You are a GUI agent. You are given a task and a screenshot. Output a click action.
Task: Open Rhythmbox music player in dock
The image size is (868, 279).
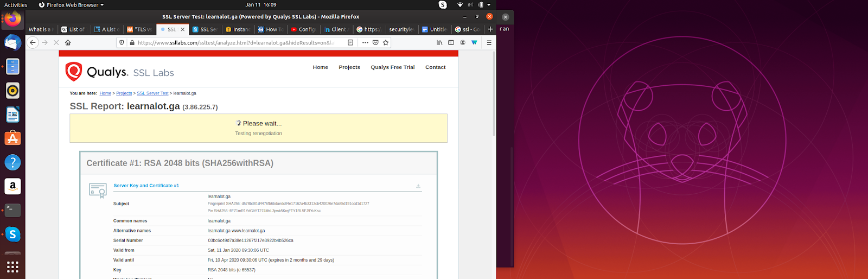point(12,90)
